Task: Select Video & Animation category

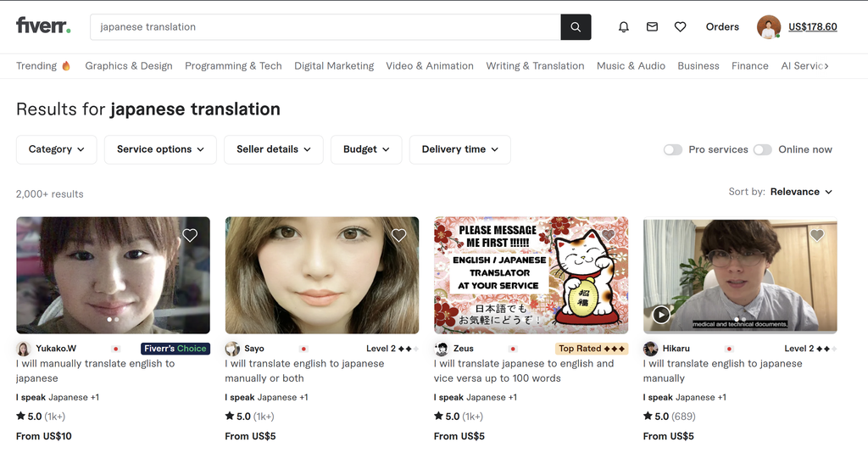Action: [x=430, y=66]
